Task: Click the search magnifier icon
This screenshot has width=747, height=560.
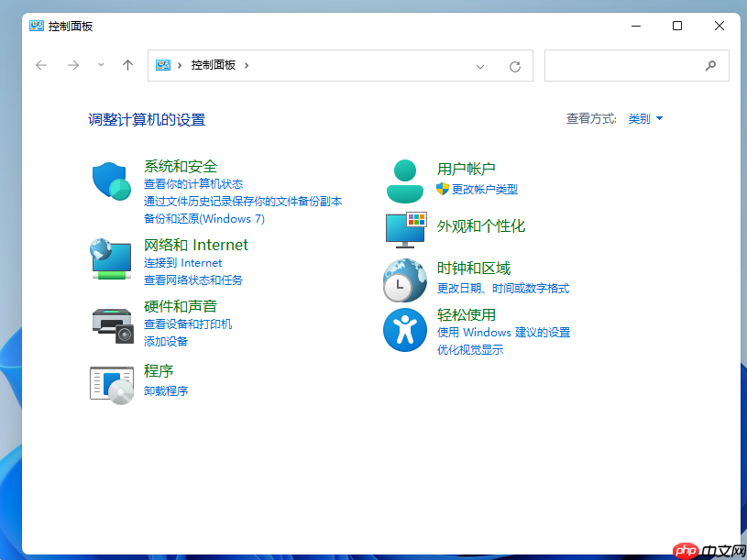Action: pyautogui.click(x=710, y=66)
